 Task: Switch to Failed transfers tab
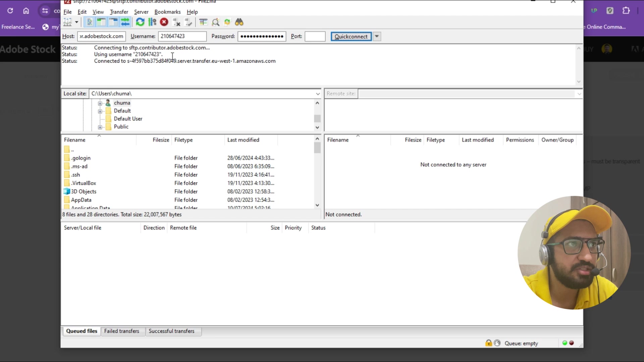tap(121, 331)
